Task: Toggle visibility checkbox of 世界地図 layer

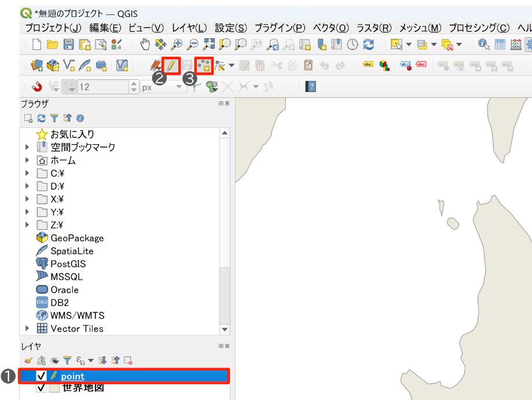Action: (41, 387)
